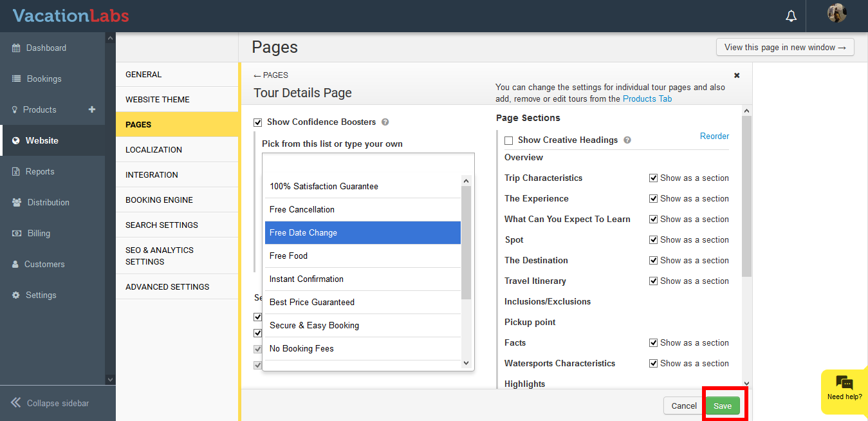Uncheck Show Confidence Boosters checkbox
Viewport: 868px width, 421px height.
258,122
